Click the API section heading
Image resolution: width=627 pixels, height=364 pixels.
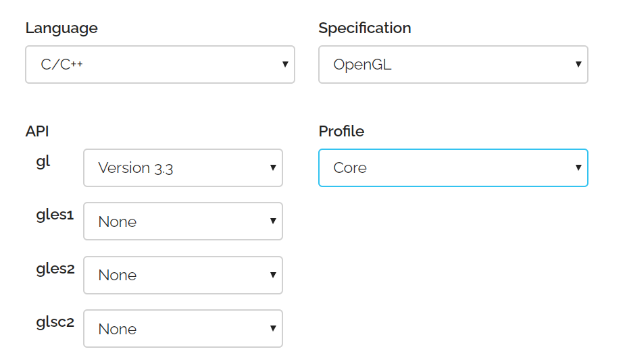37,131
